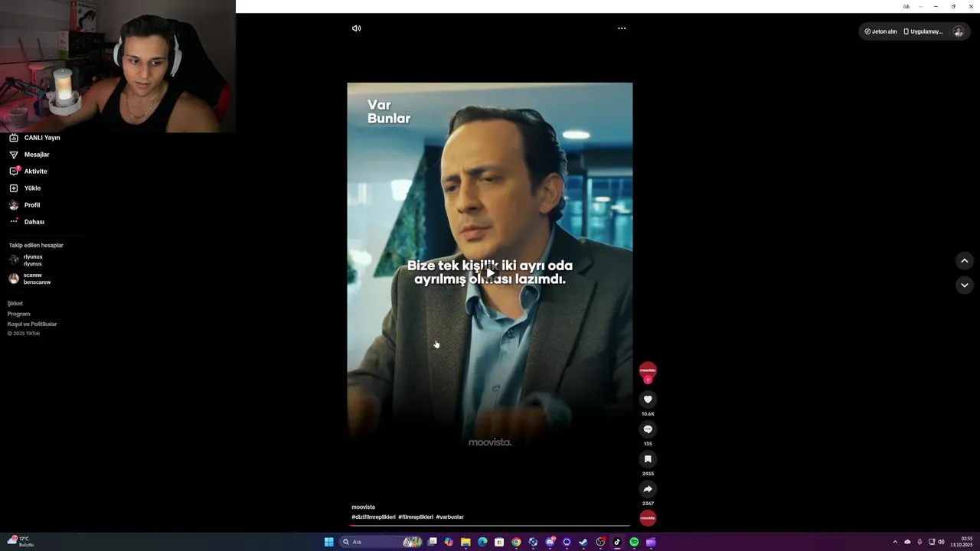This screenshot has height=551, width=980.
Task: Go to the previous video with the up arrow
Action: (965, 261)
